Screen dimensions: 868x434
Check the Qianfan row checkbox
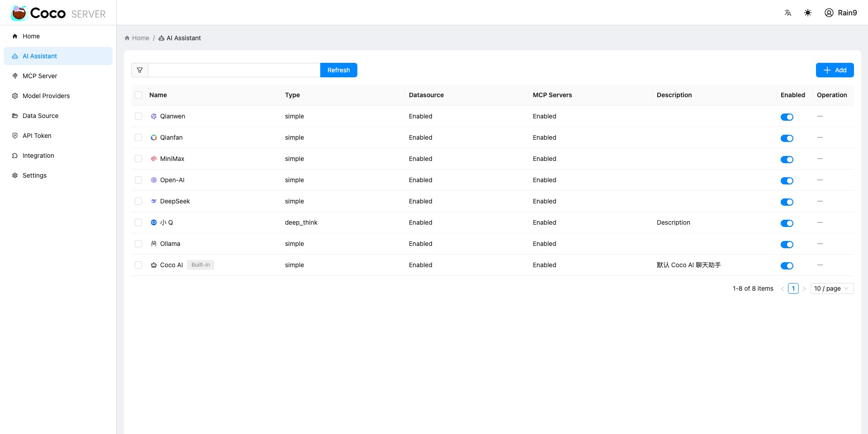pos(138,137)
